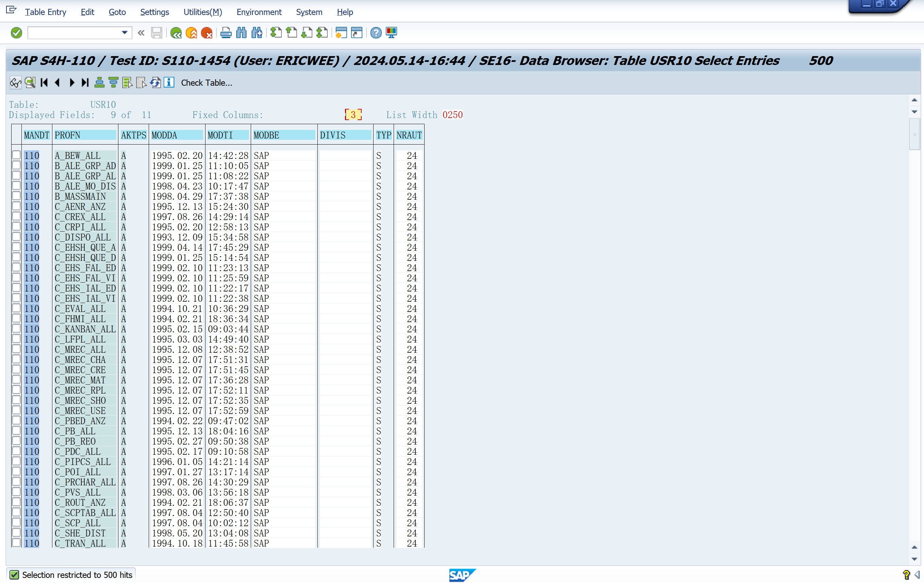This screenshot has width=924, height=583.
Task: Click the orange Exit icon
Action: click(191, 33)
